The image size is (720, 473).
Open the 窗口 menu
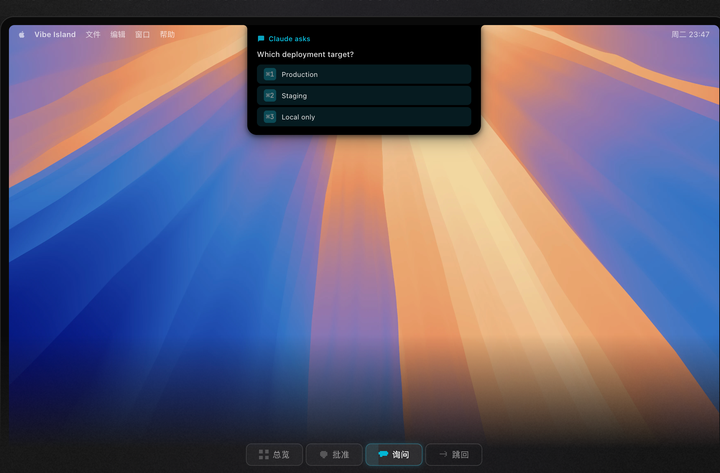coord(142,34)
